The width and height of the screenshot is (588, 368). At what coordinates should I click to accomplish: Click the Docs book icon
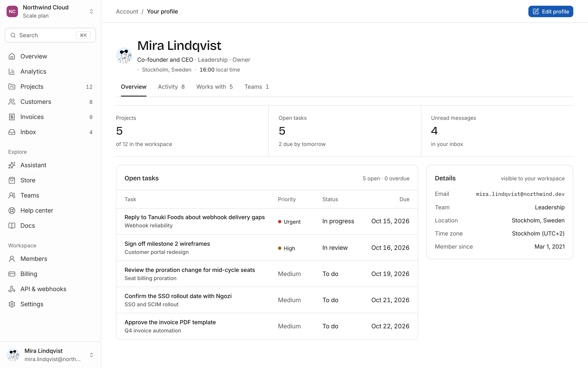tap(12, 225)
